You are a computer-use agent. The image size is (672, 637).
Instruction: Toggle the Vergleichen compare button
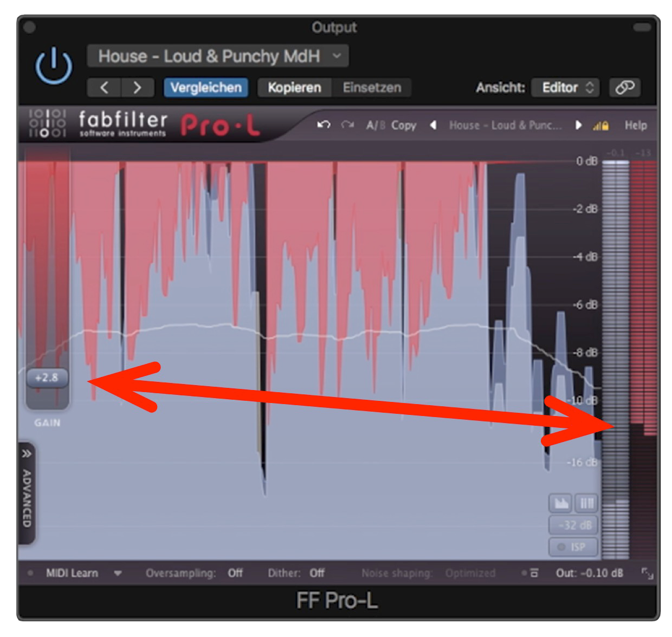click(206, 88)
